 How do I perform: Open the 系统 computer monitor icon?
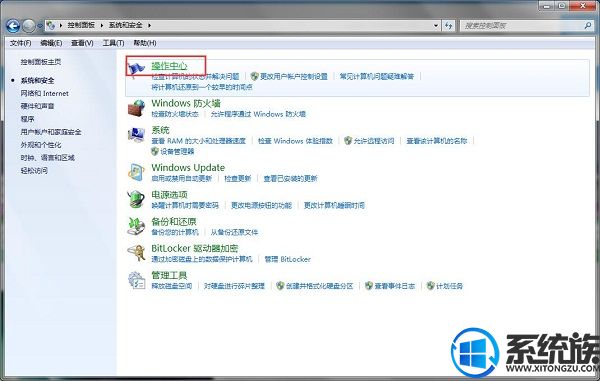pyautogui.click(x=136, y=135)
